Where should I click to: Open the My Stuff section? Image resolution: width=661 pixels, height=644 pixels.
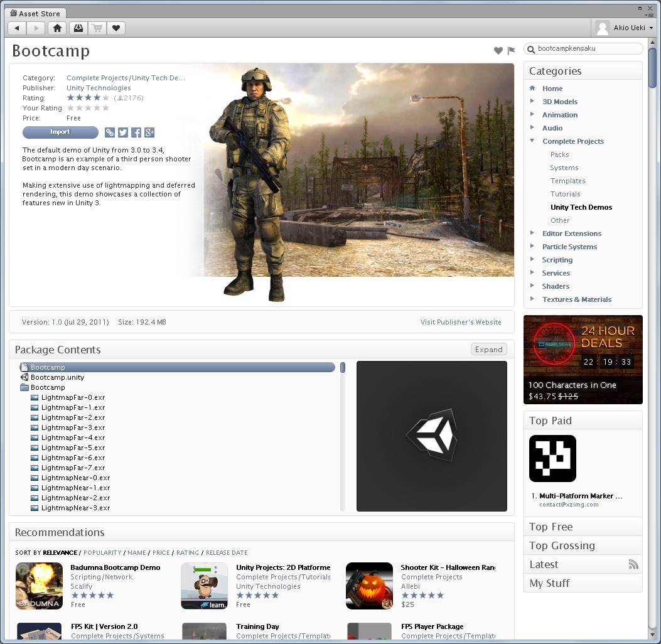tap(583, 583)
